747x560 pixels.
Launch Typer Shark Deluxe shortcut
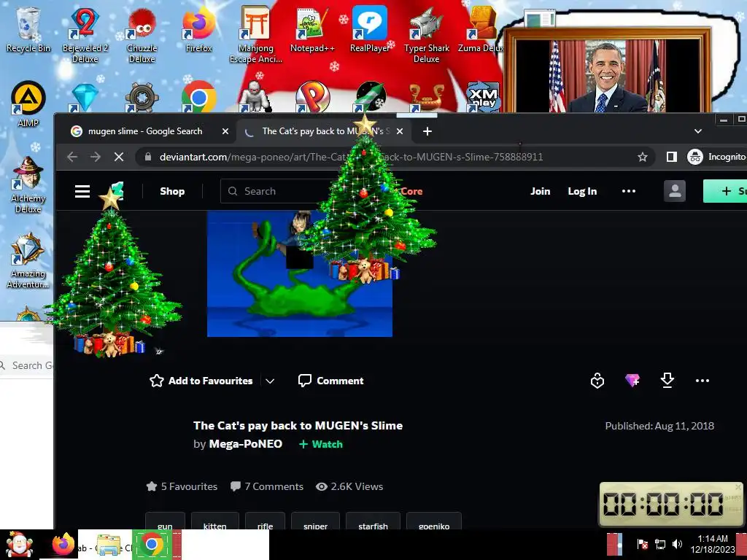pyautogui.click(x=426, y=34)
